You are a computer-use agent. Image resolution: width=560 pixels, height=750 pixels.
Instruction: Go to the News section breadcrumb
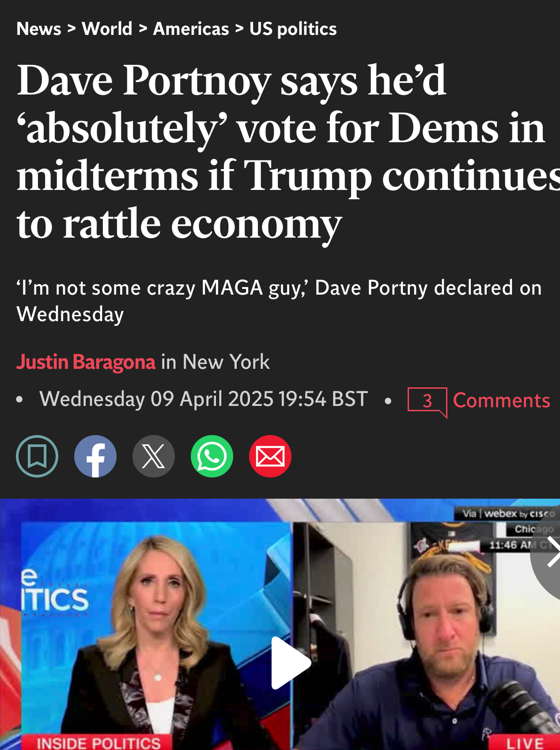coord(39,29)
